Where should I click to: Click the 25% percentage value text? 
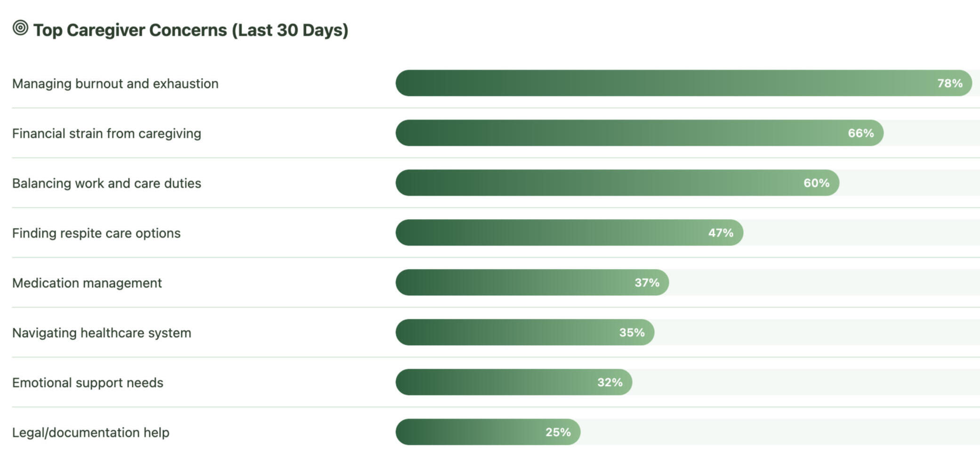(x=558, y=432)
